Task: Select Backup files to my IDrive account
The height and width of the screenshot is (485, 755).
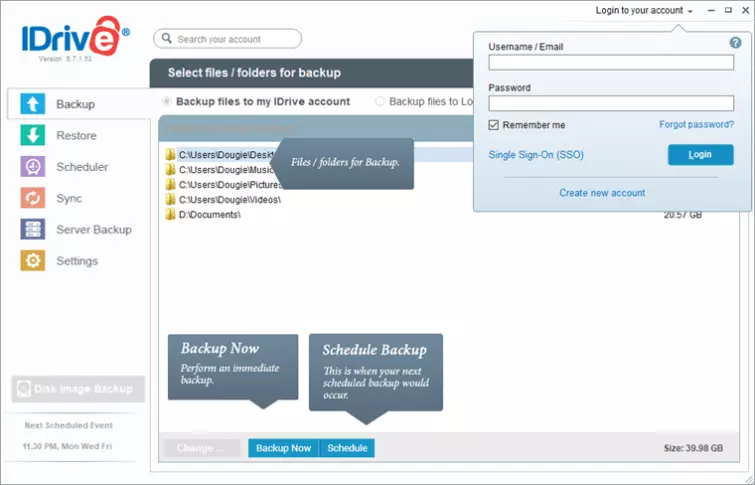Action: point(166,101)
